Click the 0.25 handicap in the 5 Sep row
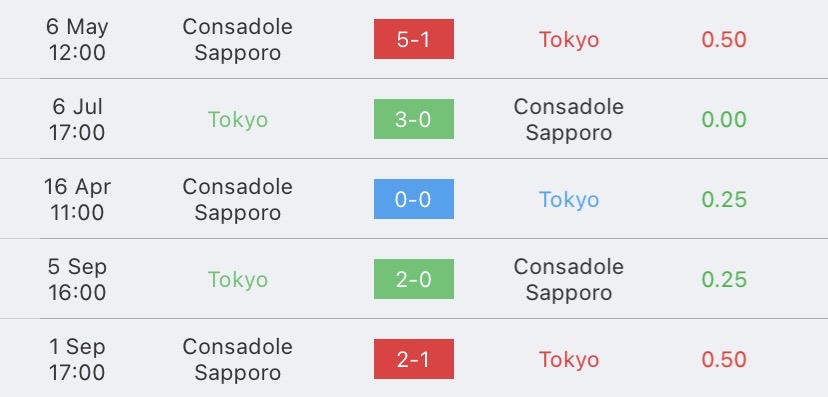Viewport: 828px width, 397px height. point(724,279)
